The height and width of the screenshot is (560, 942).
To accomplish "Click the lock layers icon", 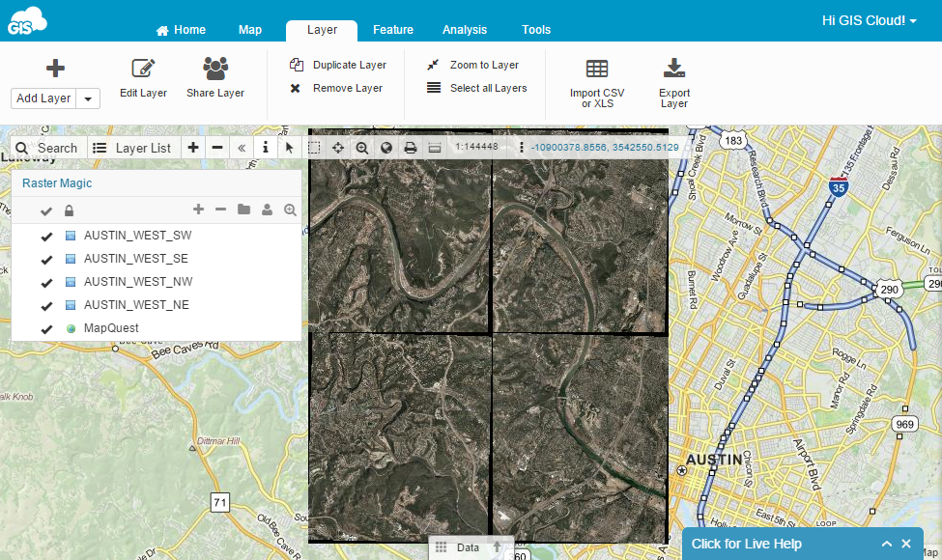I will pos(70,210).
